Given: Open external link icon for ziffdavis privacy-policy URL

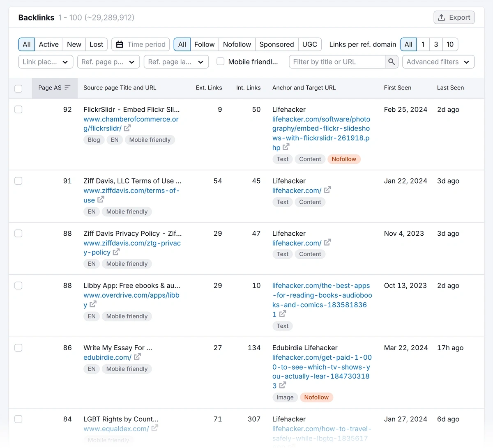Looking at the screenshot, I should click(116, 252).
